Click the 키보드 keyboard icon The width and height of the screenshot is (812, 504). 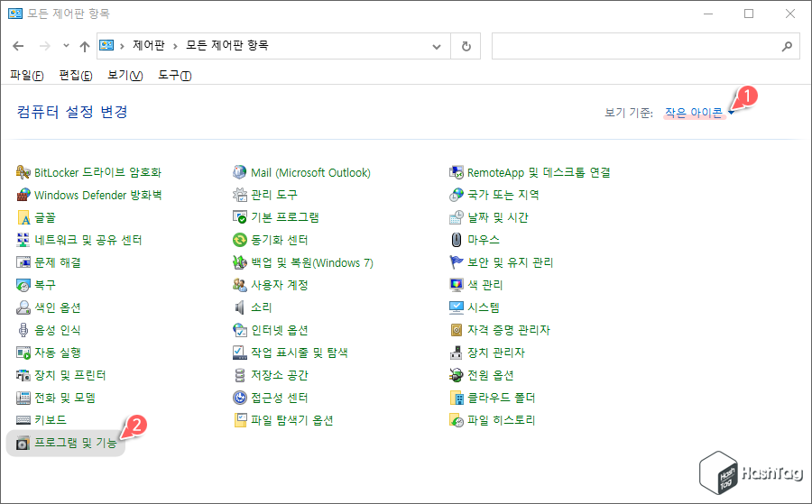pos(23,420)
